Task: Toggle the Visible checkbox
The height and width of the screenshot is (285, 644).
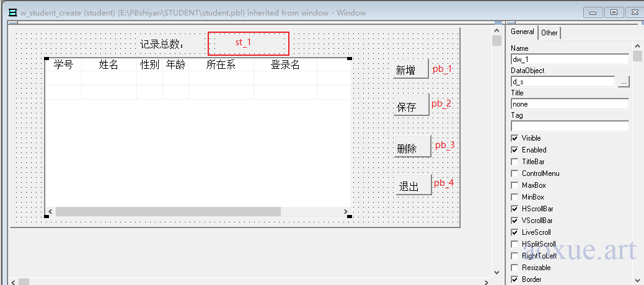Action: (514, 138)
